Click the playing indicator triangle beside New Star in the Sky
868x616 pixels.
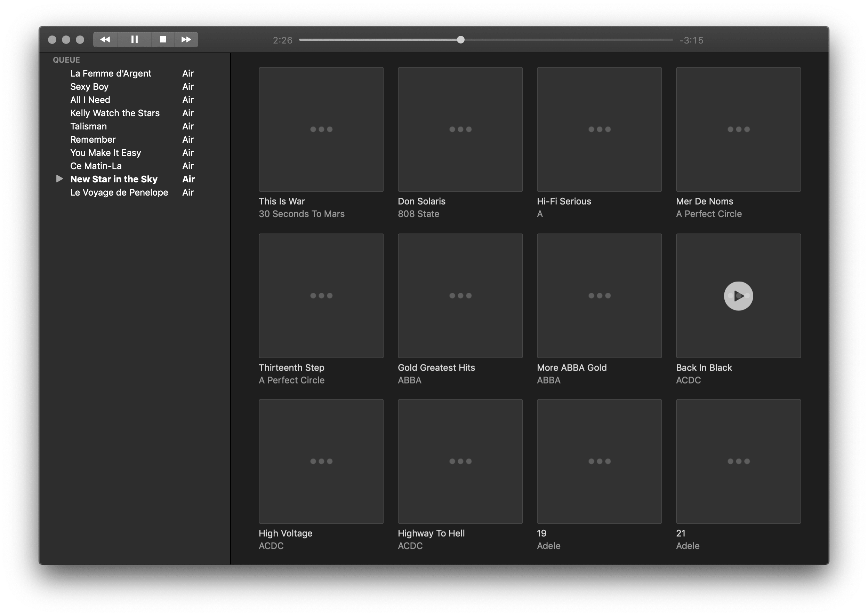(60, 178)
